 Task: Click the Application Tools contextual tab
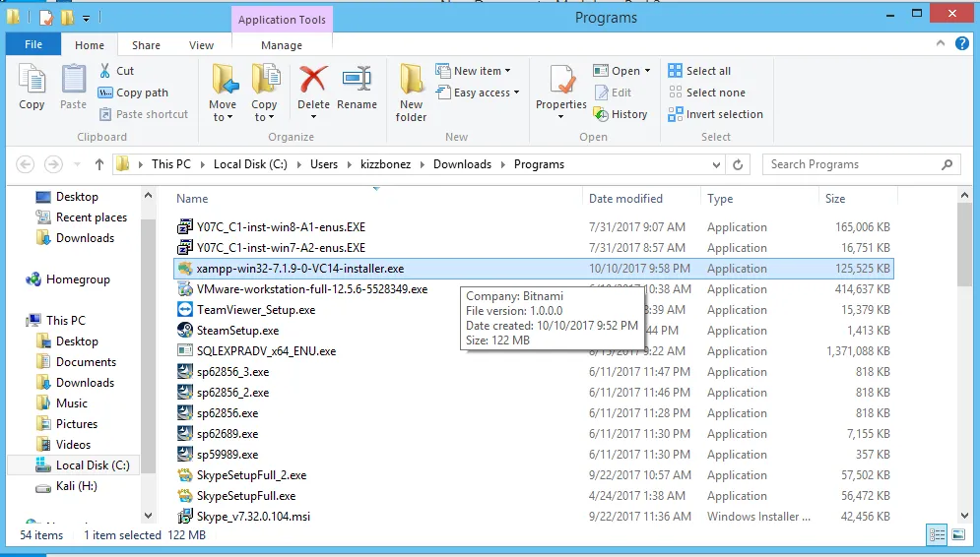coord(282,20)
